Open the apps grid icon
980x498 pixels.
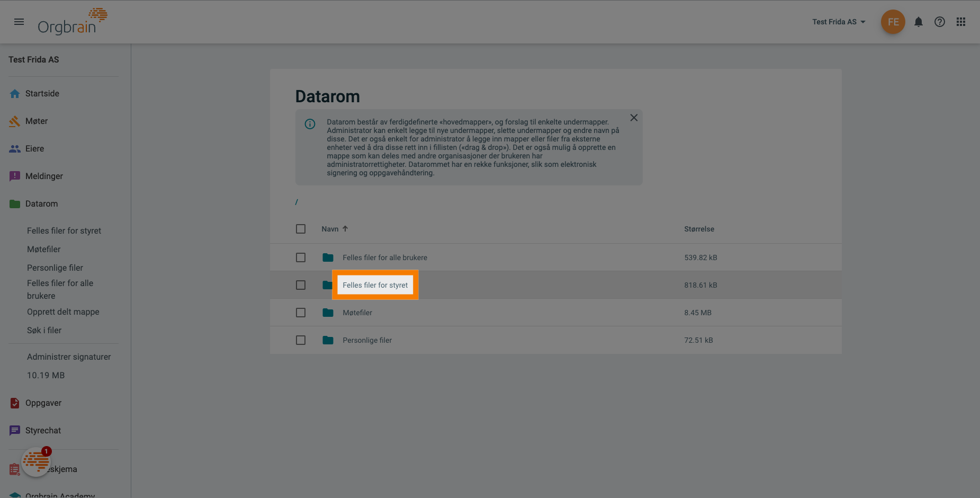coord(961,22)
